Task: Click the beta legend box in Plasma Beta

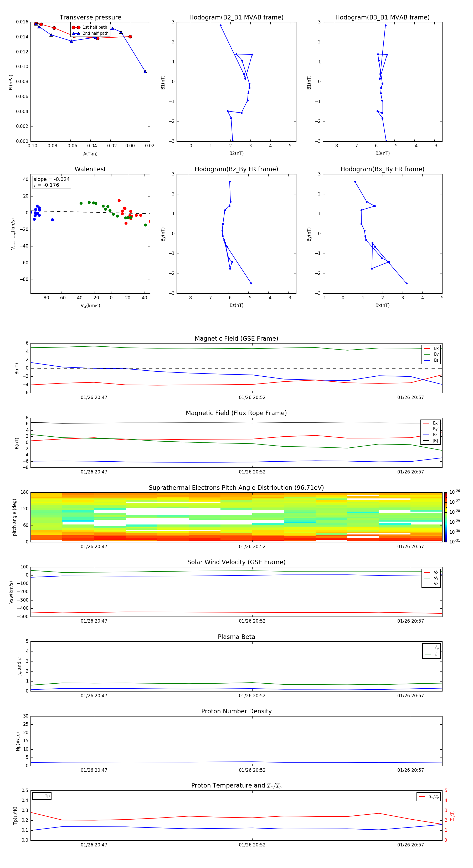Action: [x=431, y=651]
